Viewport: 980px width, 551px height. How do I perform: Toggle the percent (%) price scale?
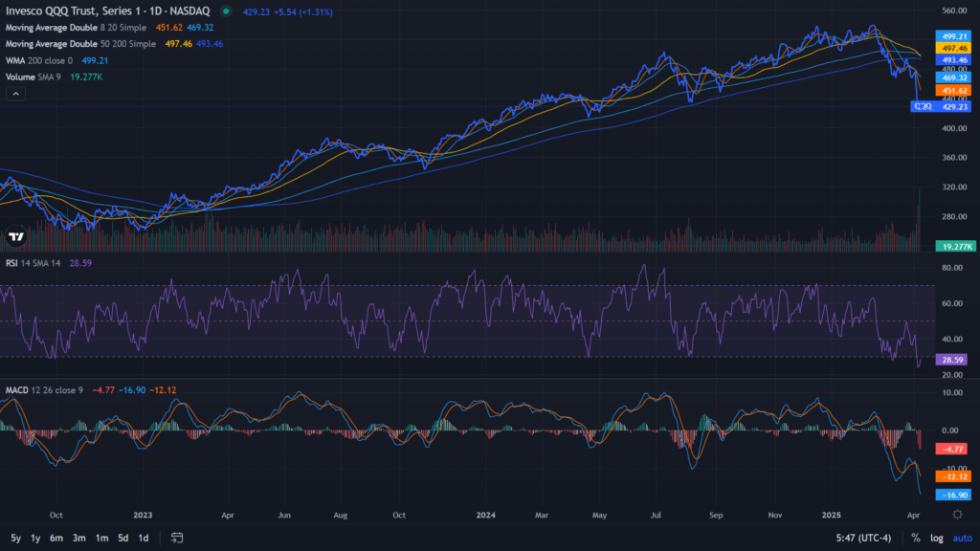point(916,538)
